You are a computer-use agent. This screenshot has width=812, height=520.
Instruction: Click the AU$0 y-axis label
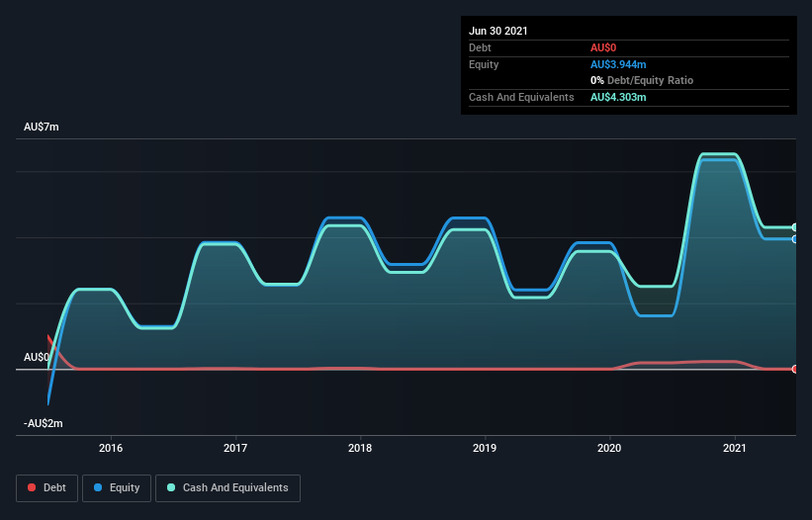click(x=37, y=357)
